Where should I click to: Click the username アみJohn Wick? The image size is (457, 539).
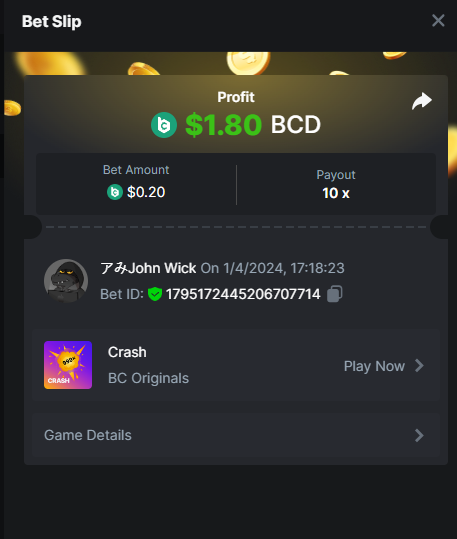pos(148,268)
